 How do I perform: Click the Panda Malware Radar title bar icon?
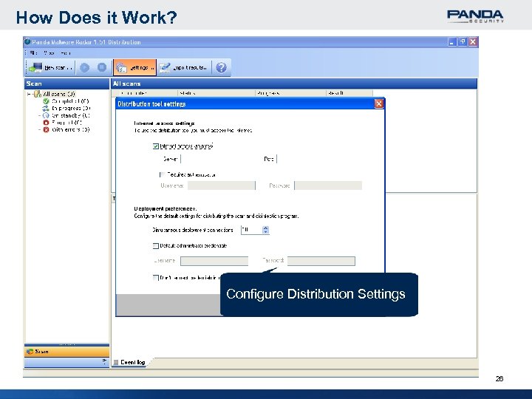click(x=27, y=41)
